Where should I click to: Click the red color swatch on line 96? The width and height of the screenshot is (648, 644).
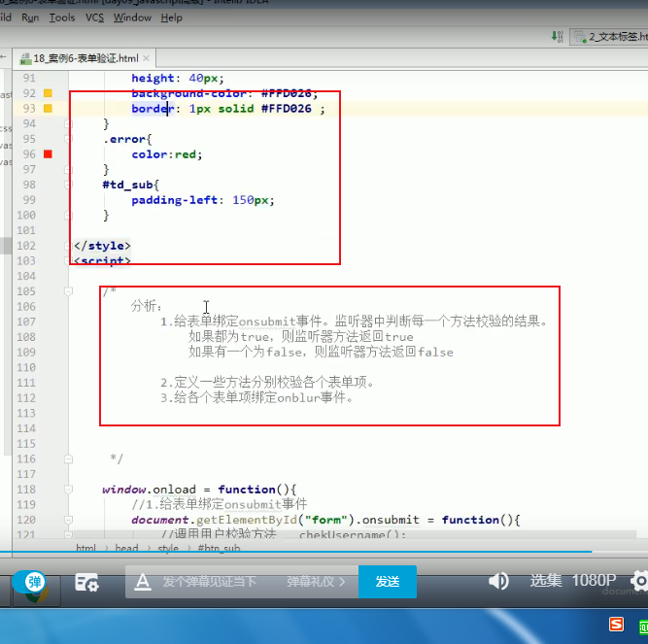[48, 154]
